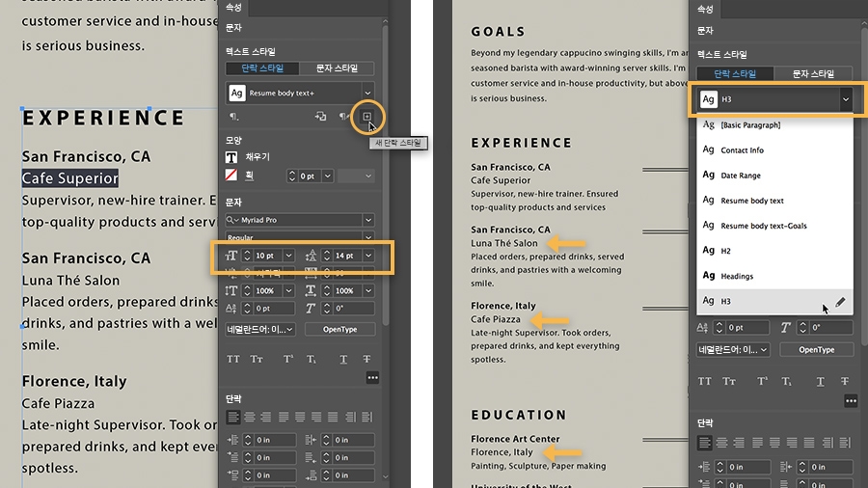Choose [Basic Paragraph] style
The height and width of the screenshot is (488, 868).
[775, 125]
